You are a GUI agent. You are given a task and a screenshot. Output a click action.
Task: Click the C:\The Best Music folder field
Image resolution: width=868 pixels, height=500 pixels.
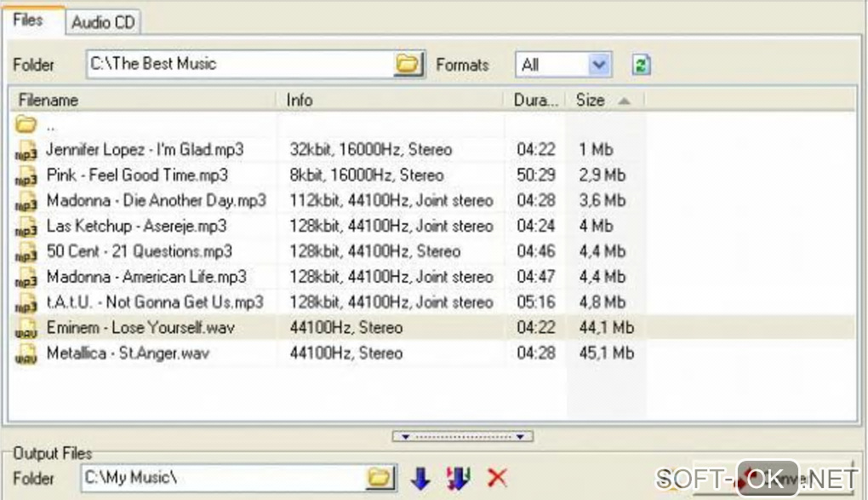240,64
